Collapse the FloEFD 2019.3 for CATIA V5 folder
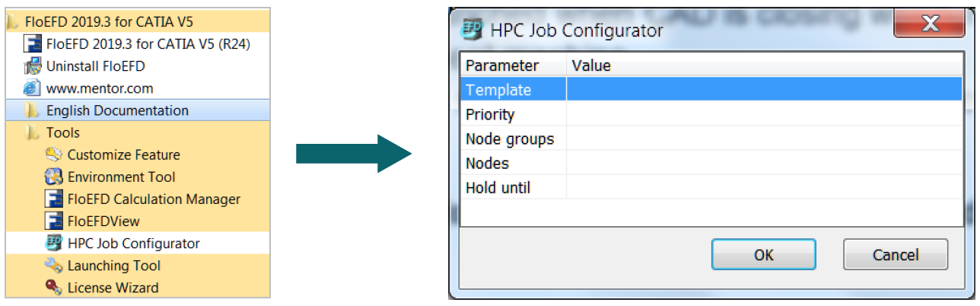980x306 pixels. 12,22
